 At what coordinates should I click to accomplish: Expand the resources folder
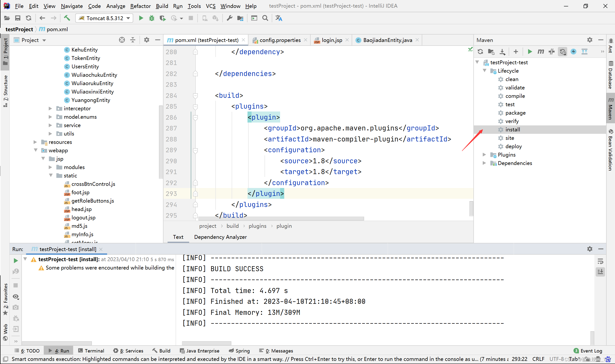coord(35,142)
